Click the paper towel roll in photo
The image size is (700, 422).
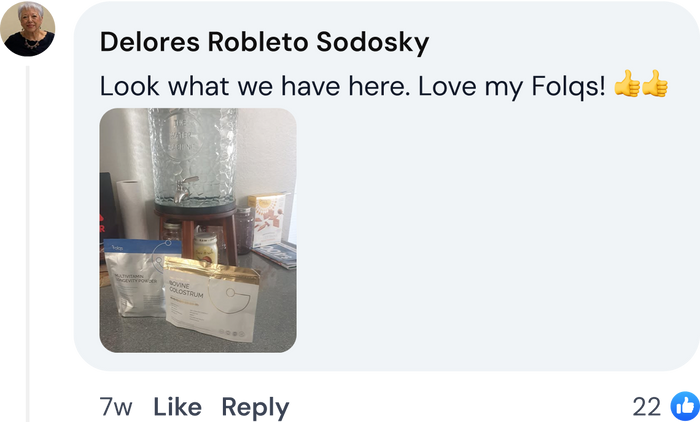tap(131, 209)
